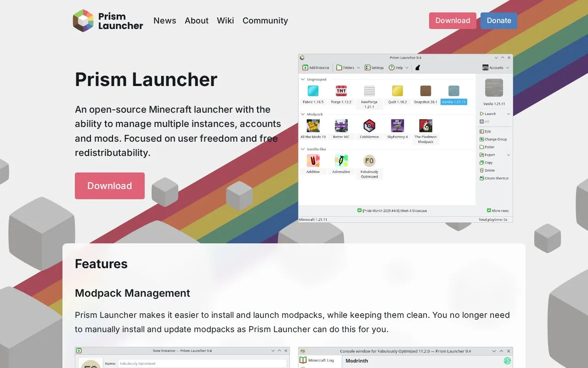Screen dimensions: 588x368
Task: Open the News page
Action: [165, 21]
